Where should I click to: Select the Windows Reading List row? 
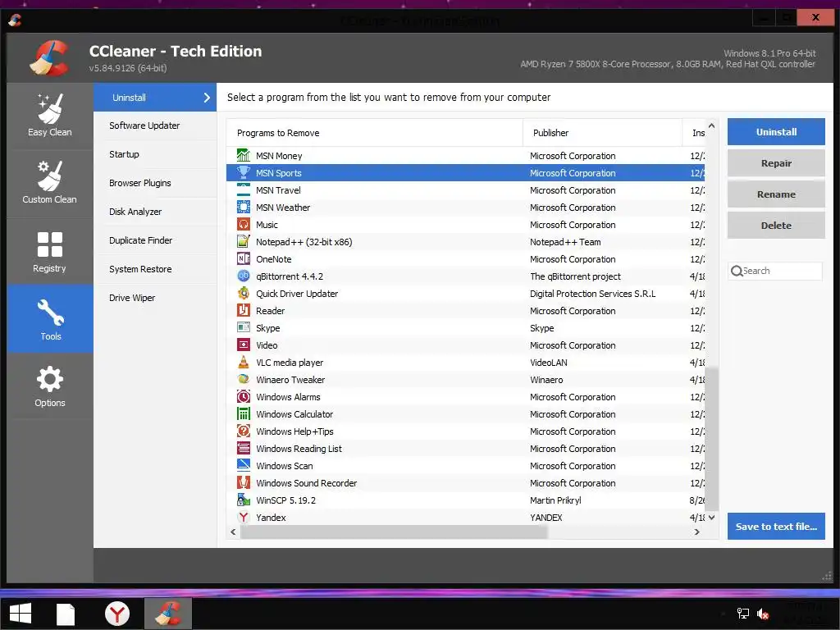(x=466, y=449)
